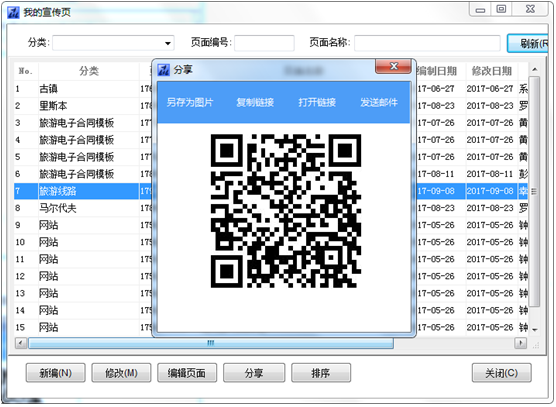Click the horizontal scrollbar thumb
The height and width of the screenshot is (407, 556).
pos(211,343)
